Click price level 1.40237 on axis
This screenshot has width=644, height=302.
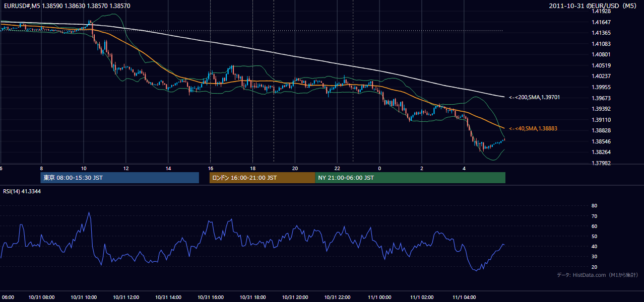pos(601,77)
